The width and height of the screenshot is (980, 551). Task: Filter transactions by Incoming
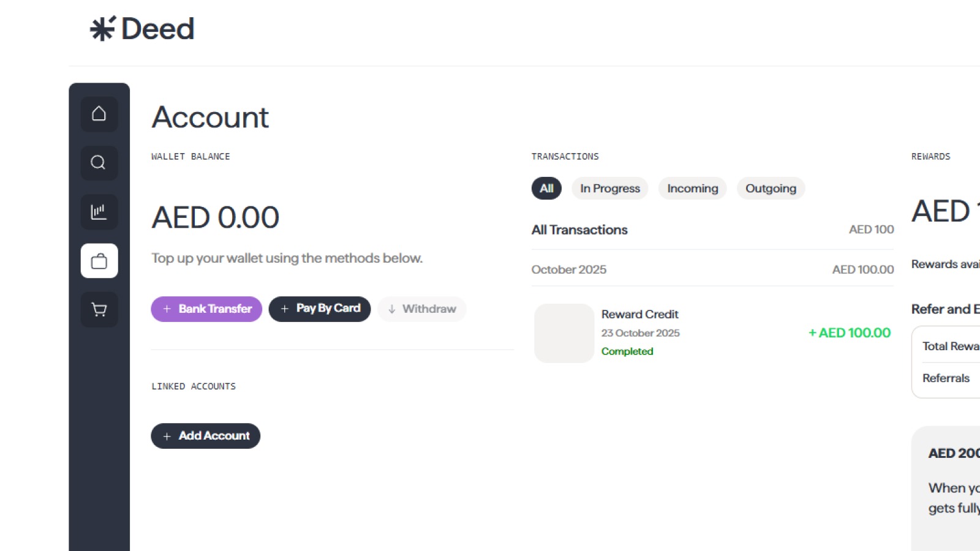pyautogui.click(x=692, y=189)
